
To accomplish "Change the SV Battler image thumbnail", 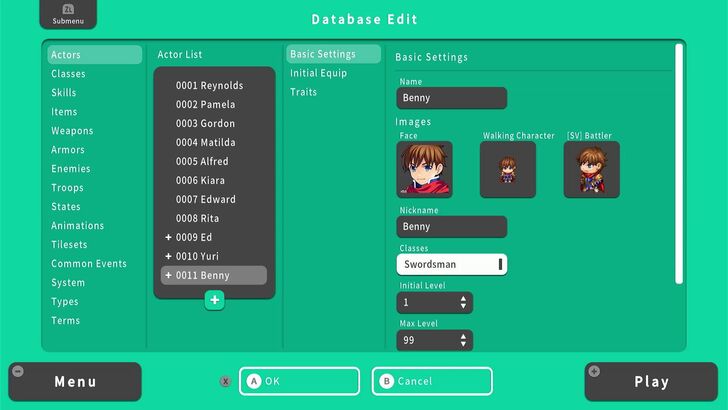I will (x=592, y=169).
